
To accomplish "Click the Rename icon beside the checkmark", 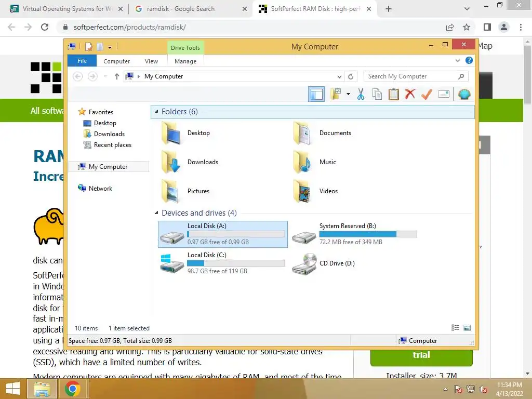I will 444,94.
